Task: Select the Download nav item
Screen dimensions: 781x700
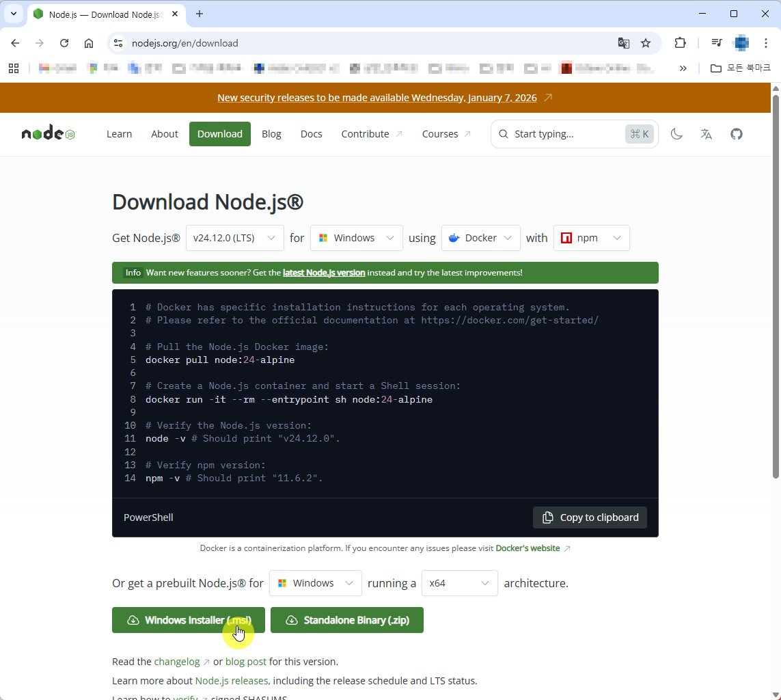Action: click(219, 134)
